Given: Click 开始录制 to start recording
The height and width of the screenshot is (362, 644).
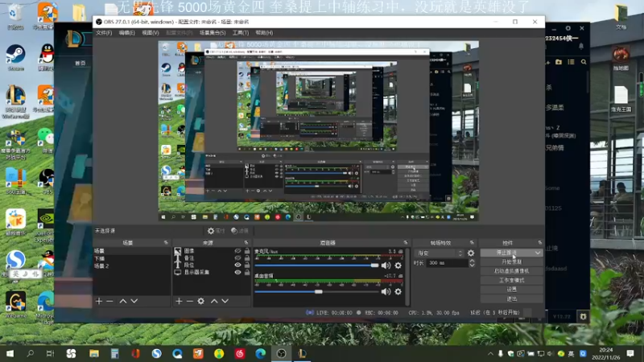Looking at the screenshot, I should [511, 262].
